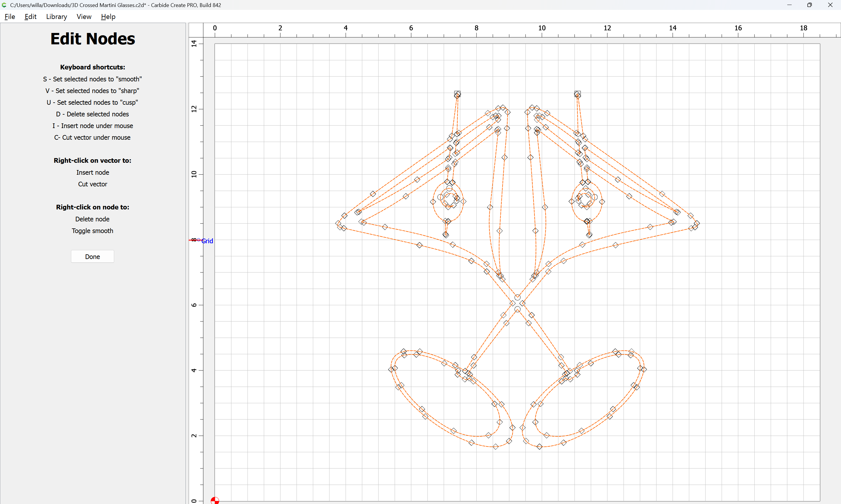The height and width of the screenshot is (504, 841).
Task: Open the Library menu
Action: [x=56, y=17]
